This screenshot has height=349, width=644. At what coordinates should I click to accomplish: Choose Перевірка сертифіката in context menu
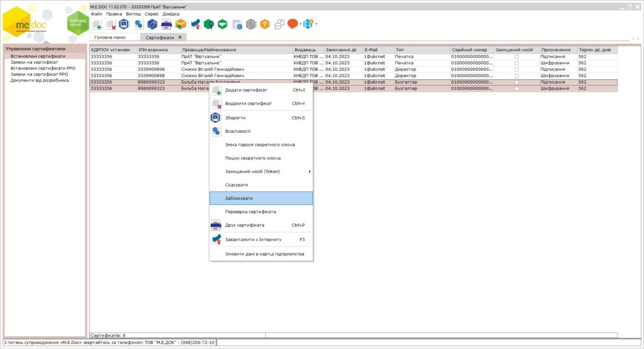[261, 212]
